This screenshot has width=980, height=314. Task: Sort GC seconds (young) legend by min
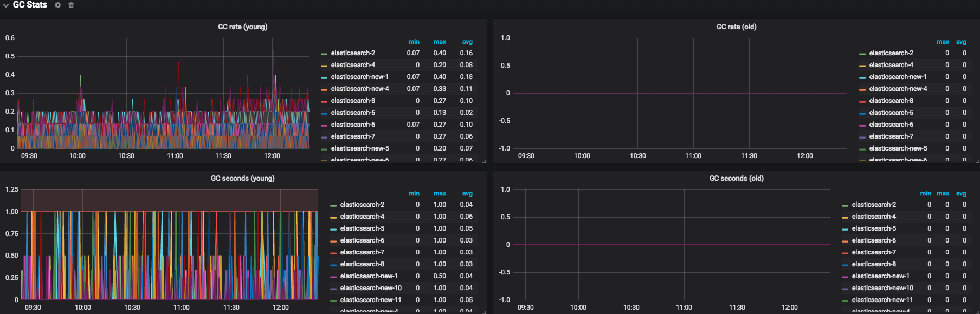click(414, 193)
